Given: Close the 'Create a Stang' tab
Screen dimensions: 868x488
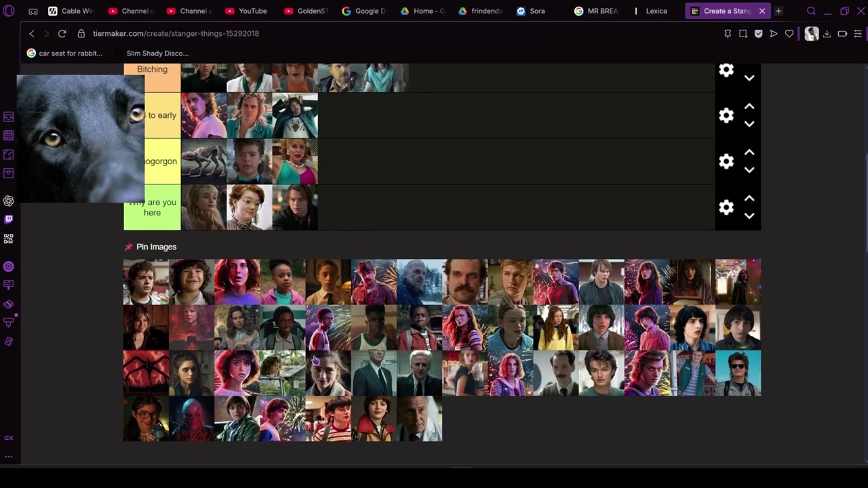Looking at the screenshot, I should coord(762,11).
